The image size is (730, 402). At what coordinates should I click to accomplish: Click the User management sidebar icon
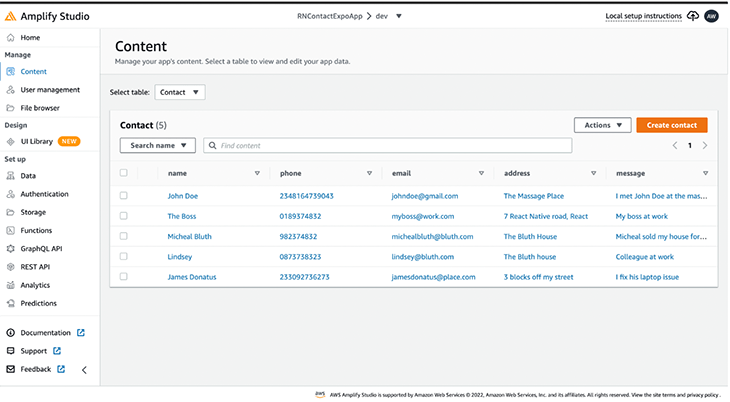pos(11,90)
